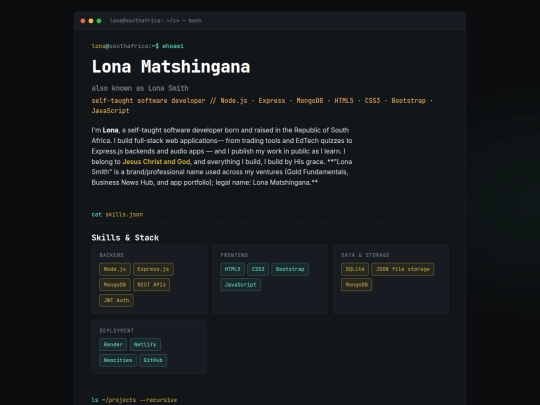Click the 'ls ~/projects --recursive' command line

(x=134, y=400)
